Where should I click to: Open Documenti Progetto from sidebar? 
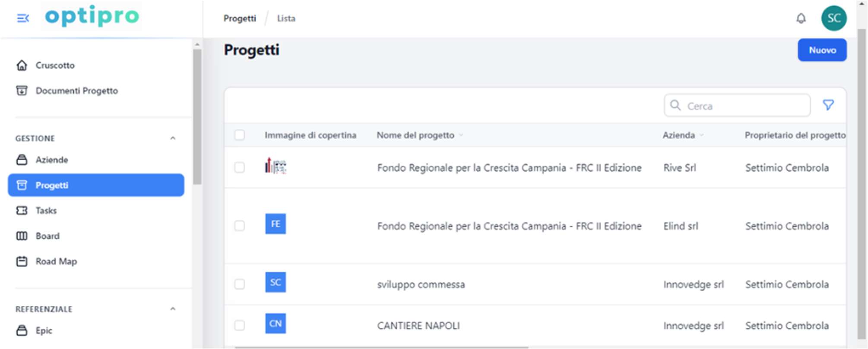pyautogui.click(x=76, y=91)
